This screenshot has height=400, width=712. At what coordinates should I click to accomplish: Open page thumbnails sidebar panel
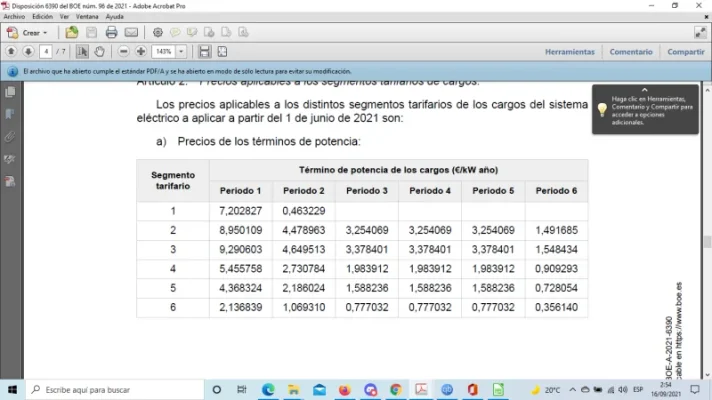click(x=10, y=92)
